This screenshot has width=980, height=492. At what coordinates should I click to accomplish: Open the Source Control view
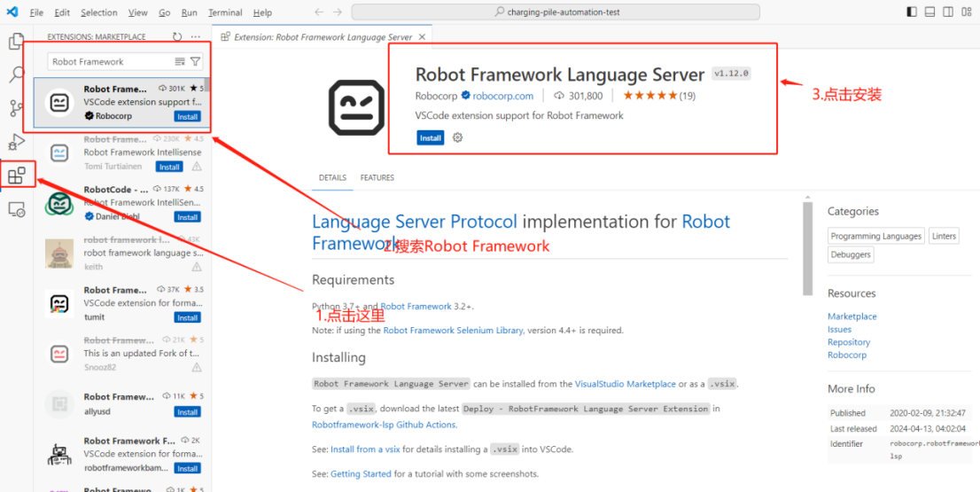pyautogui.click(x=16, y=109)
